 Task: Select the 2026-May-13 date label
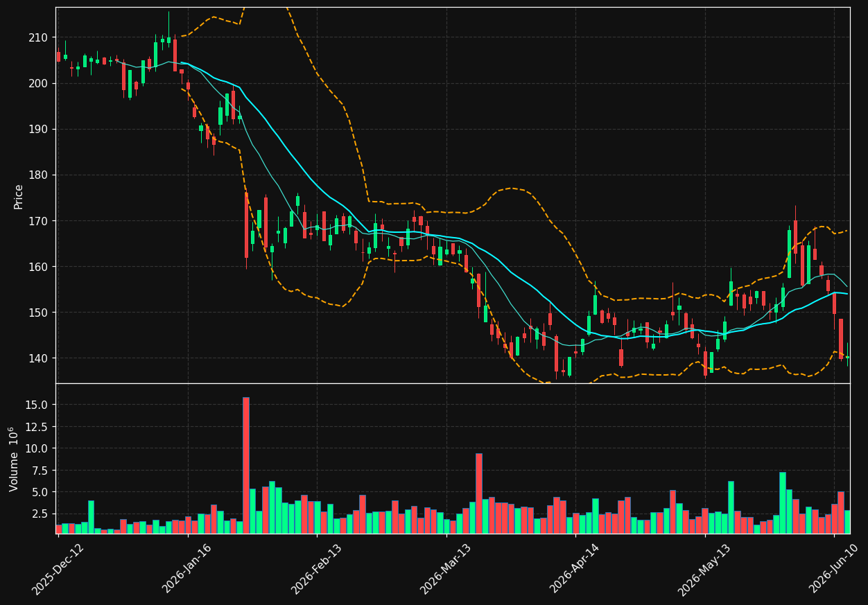705,568
